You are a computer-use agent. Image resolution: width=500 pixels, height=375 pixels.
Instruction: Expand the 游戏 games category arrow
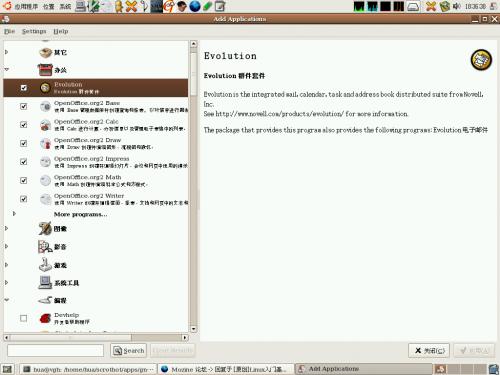point(6,265)
